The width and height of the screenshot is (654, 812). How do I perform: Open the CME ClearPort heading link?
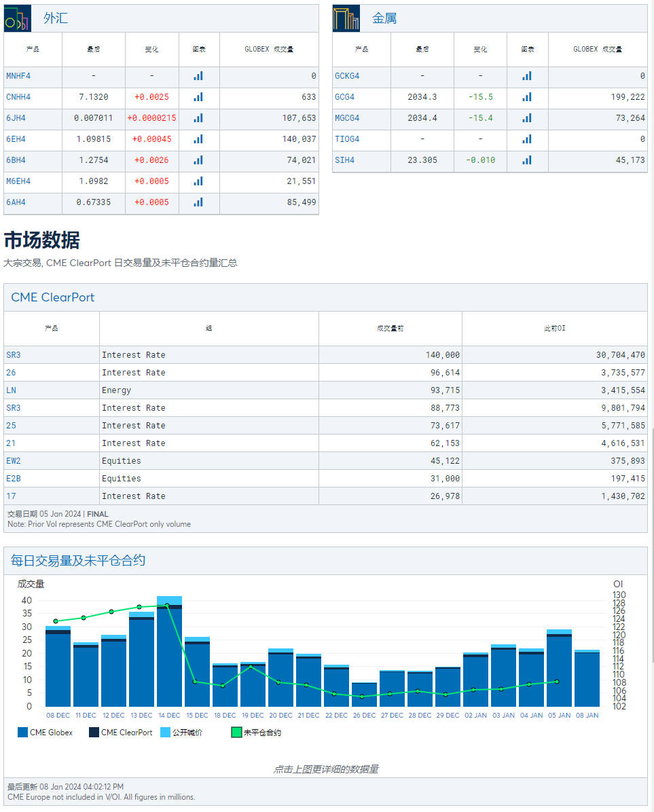click(x=53, y=297)
